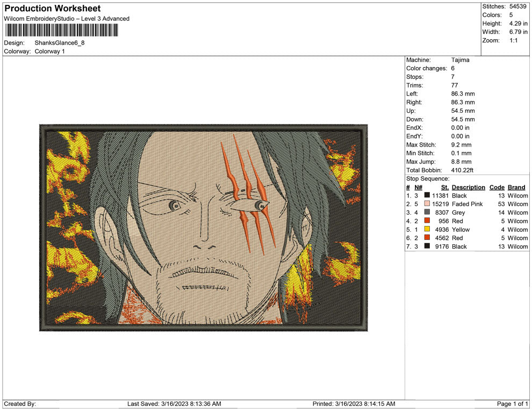The height and width of the screenshot is (409, 532).
Task: Click the Created By label
Action: (20, 404)
